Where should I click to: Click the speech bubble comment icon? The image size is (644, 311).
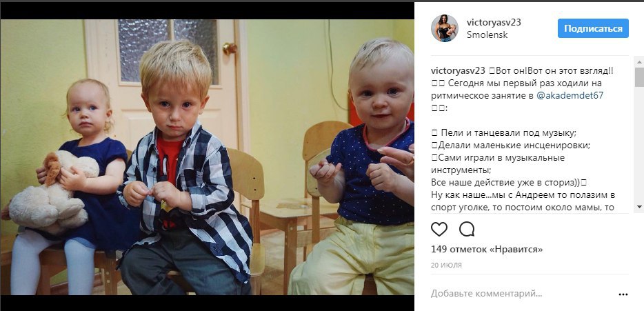click(467, 229)
